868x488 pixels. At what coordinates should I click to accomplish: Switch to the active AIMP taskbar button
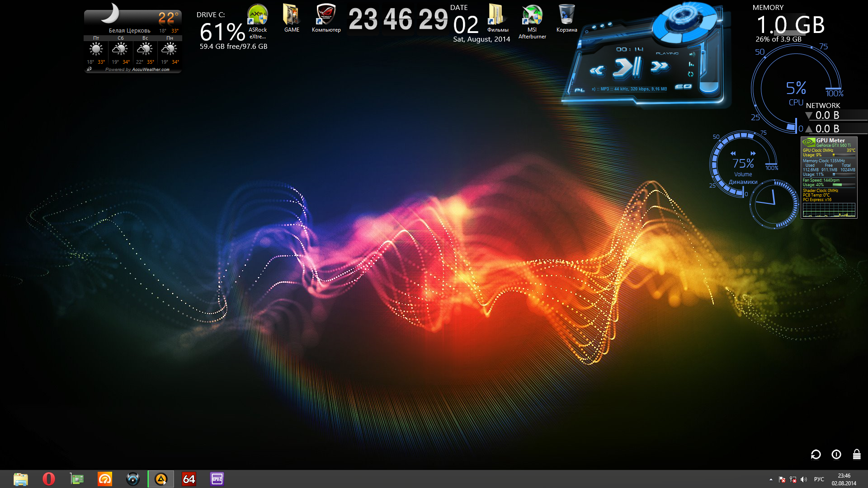point(161,479)
